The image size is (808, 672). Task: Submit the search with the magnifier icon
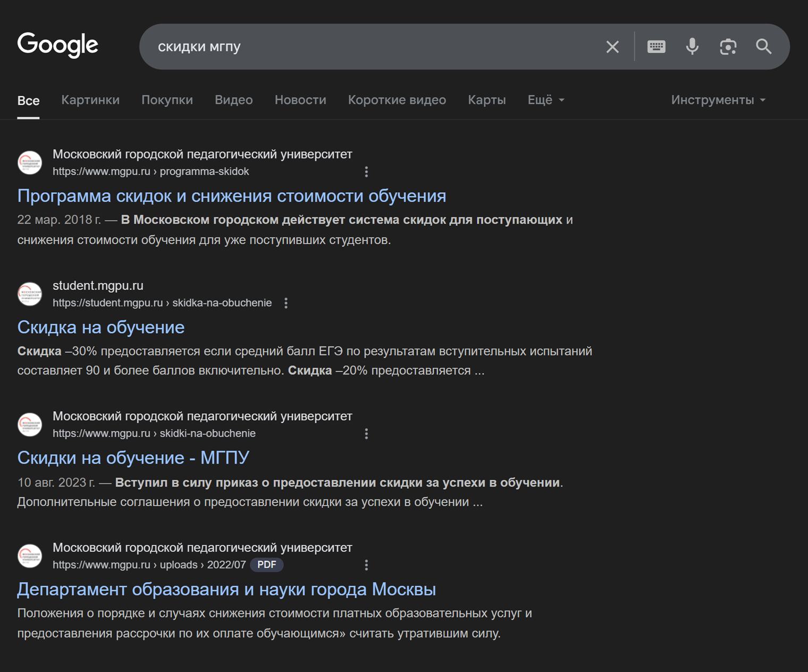point(764,47)
